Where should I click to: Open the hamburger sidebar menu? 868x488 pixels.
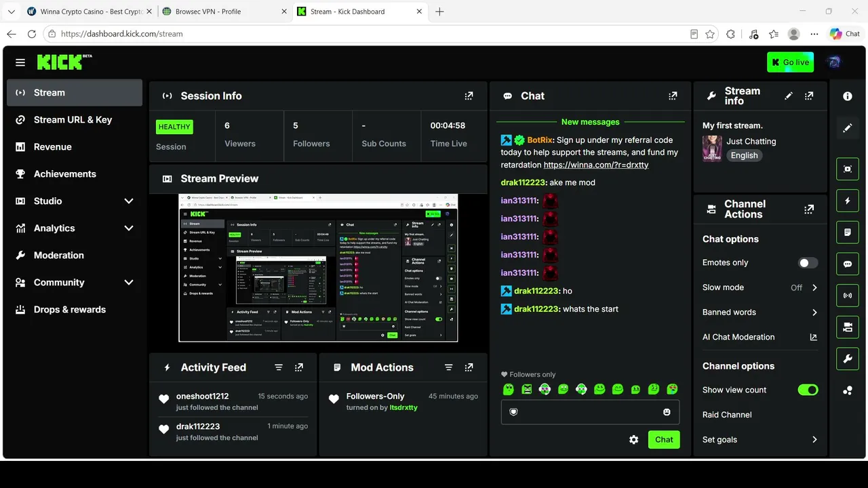click(20, 62)
